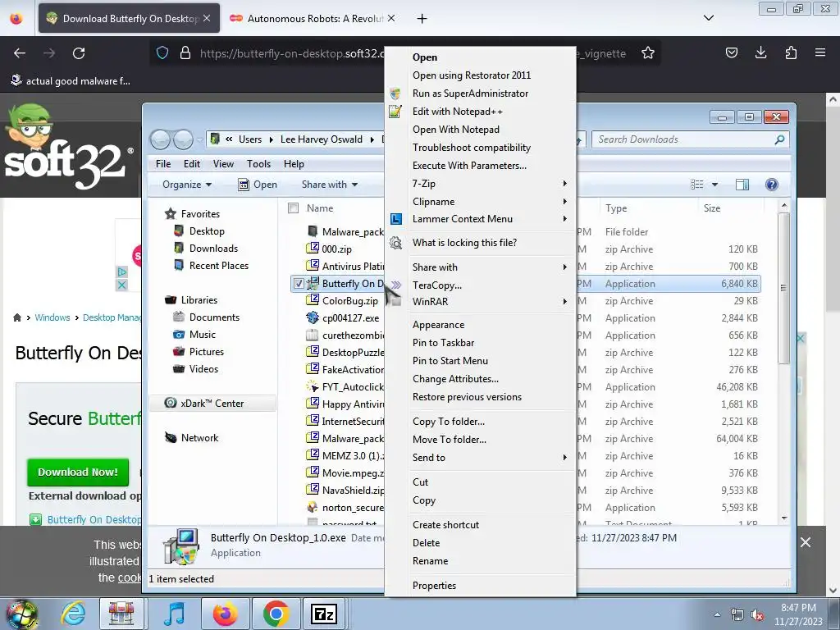The width and height of the screenshot is (840, 630).
Task: Open new Firefox tab with plus
Action: tap(422, 19)
